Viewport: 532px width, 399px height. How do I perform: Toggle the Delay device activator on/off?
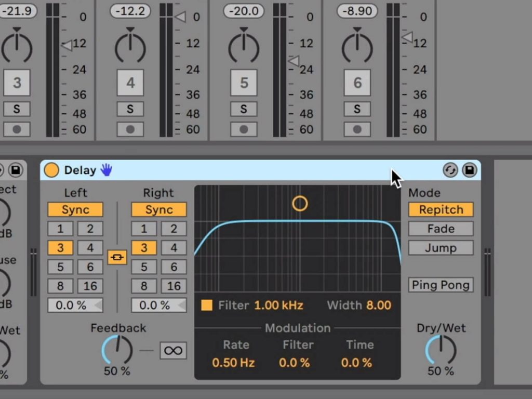pos(51,170)
